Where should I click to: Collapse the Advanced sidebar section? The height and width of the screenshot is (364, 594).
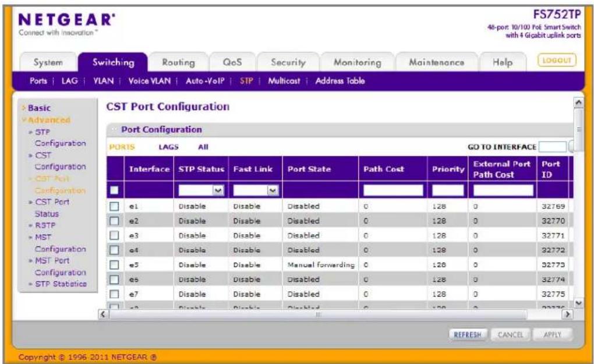(48, 120)
